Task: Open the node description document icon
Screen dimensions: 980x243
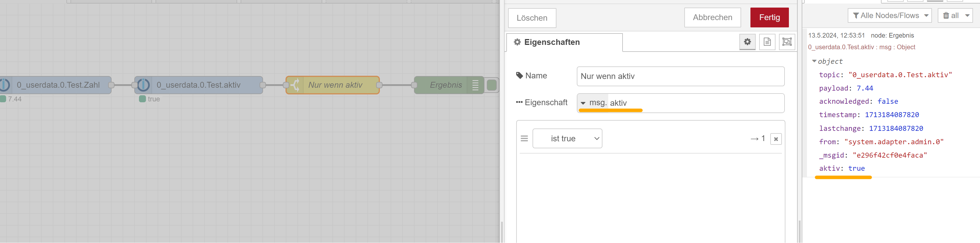Action: (767, 42)
